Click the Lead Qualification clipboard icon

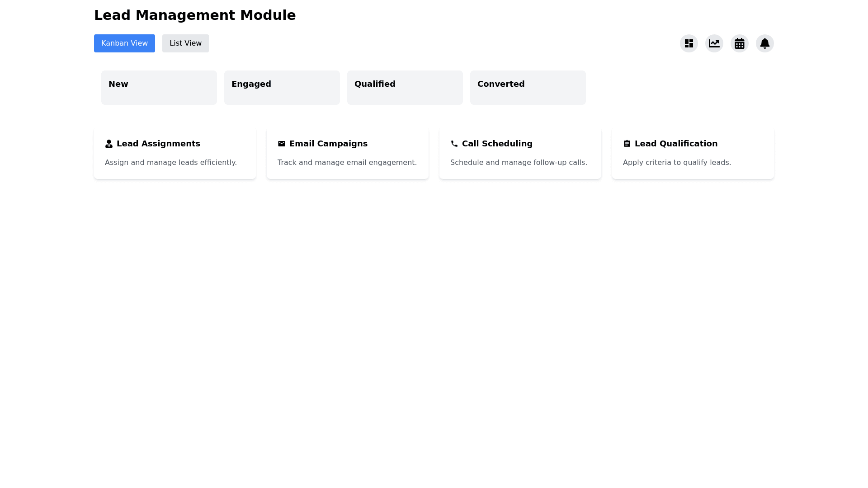point(627,144)
